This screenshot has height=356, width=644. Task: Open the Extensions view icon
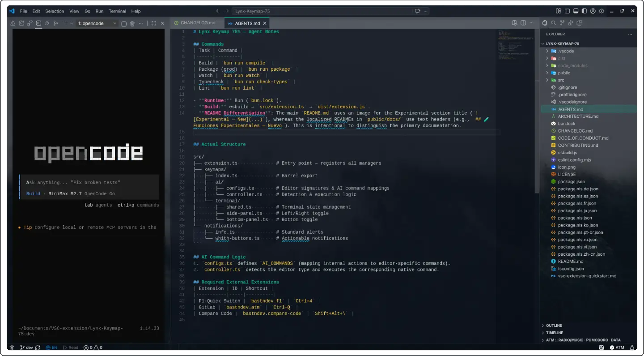coord(579,23)
